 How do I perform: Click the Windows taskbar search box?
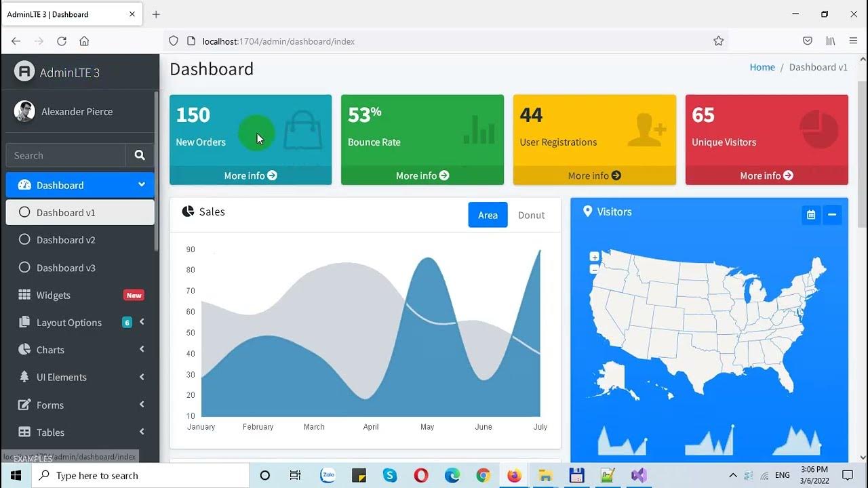[140, 475]
